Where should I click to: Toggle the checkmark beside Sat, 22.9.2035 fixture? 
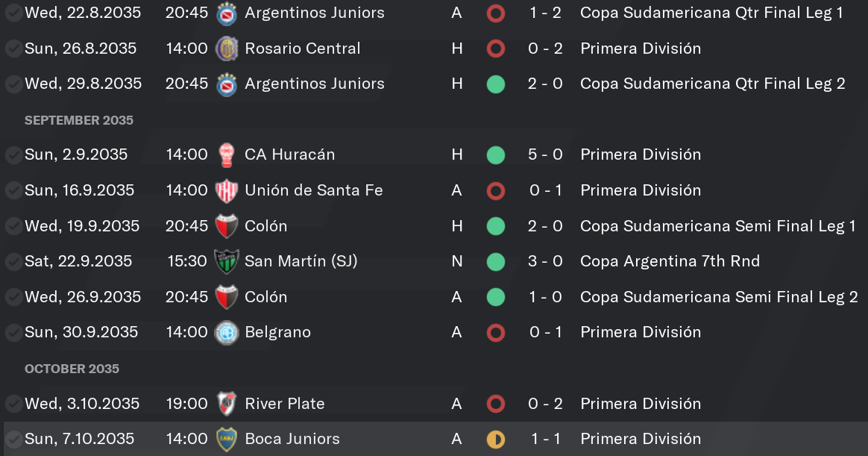13,261
